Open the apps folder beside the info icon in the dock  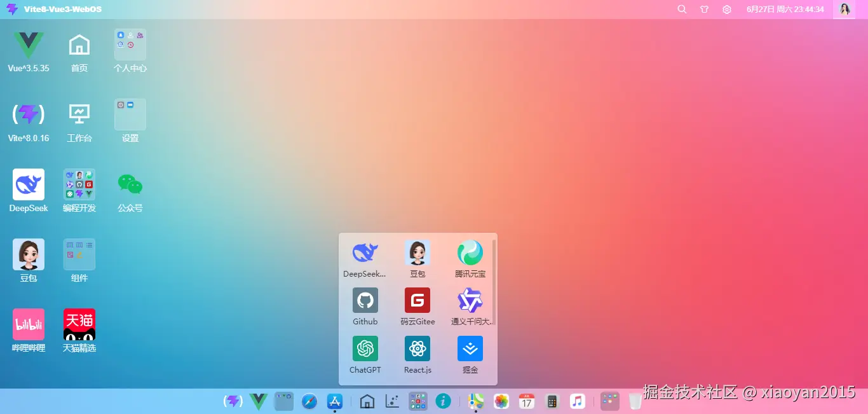click(417, 401)
